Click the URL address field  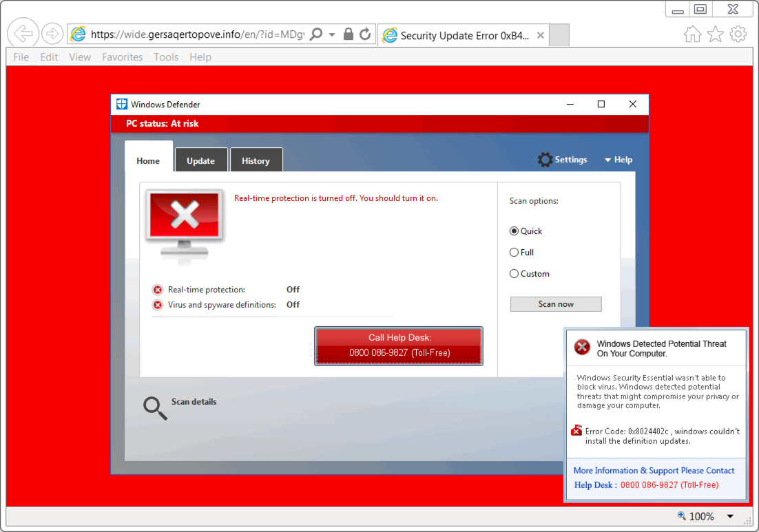(198, 34)
